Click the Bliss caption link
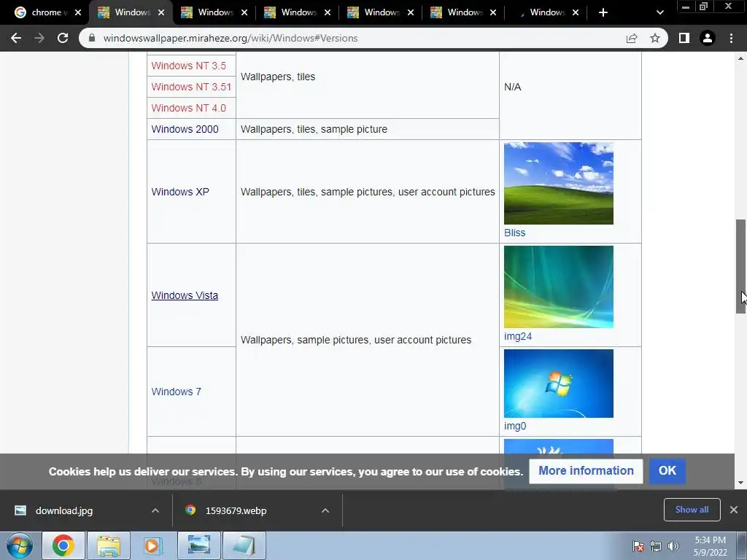747x560 pixels. [514, 233]
